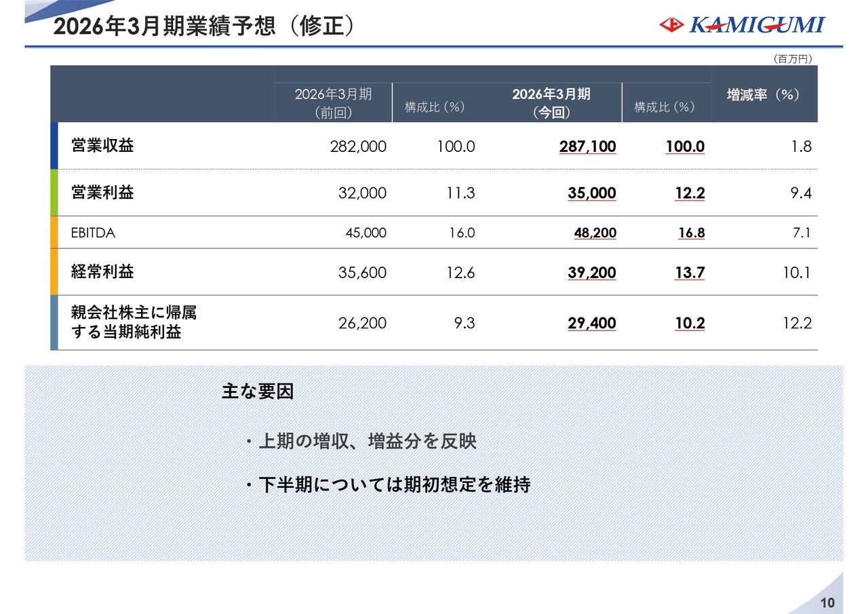This screenshot has width=868, height=614.
Task: Select the 経常利益 row label
Action: click(102, 272)
